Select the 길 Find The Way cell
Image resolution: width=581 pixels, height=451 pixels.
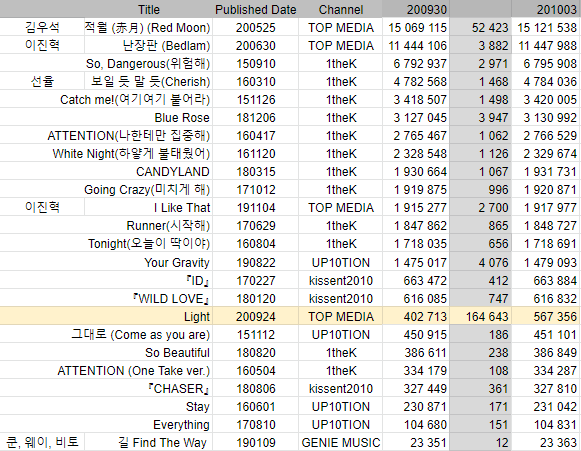pyautogui.click(x=162, y=442)
